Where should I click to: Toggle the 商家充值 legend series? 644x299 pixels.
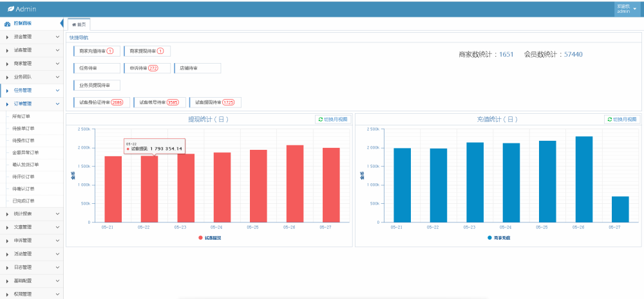tap(498, 238)
